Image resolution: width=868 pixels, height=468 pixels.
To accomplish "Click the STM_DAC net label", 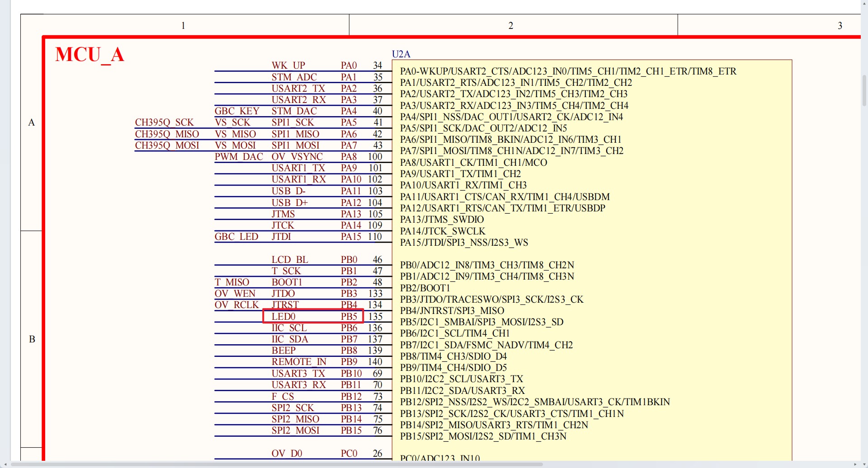I will [294, 111].
